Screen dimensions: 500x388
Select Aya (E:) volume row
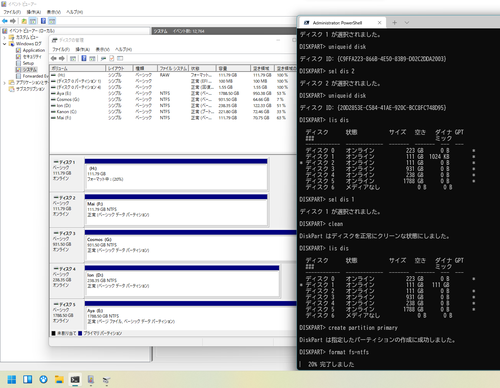pos(173,93)
